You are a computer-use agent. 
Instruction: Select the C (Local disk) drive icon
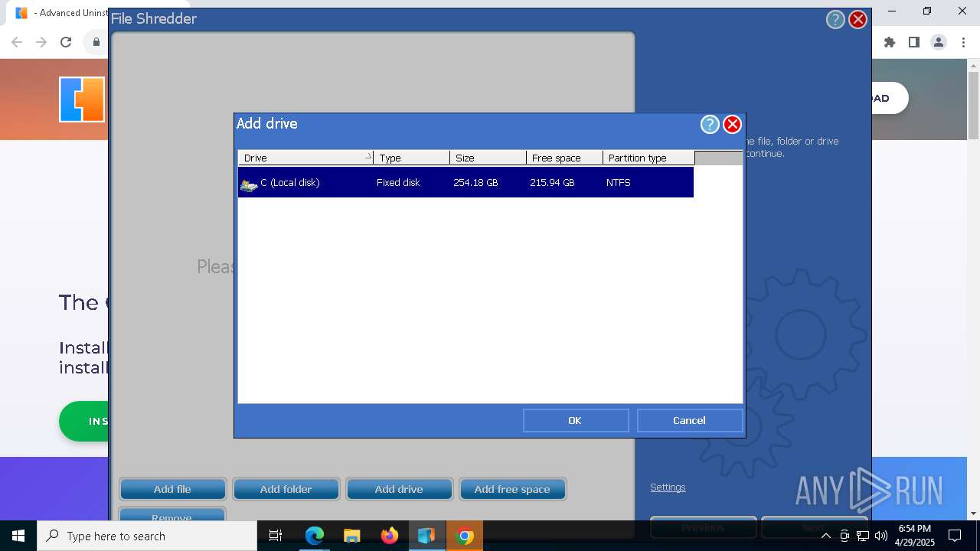click(249, 184)
